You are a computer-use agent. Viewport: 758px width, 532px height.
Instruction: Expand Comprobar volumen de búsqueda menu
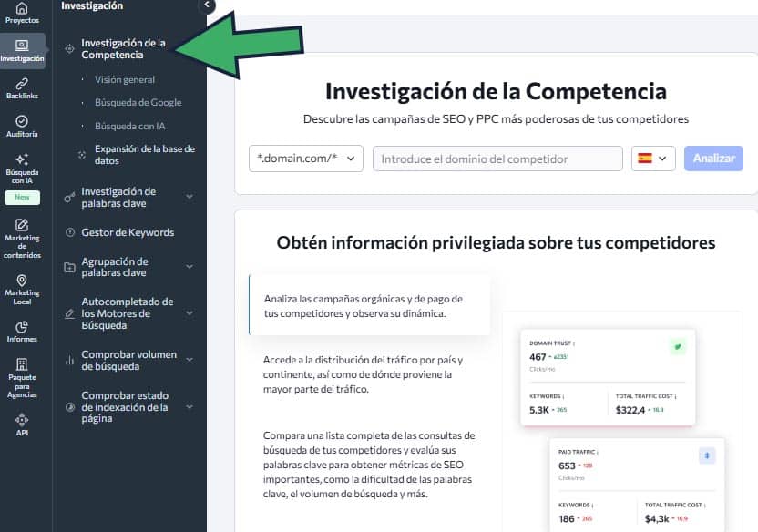189,361
